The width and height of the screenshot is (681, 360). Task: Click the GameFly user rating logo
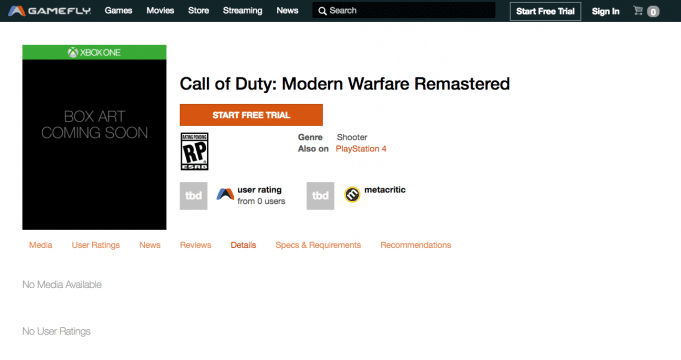[225, 194]
